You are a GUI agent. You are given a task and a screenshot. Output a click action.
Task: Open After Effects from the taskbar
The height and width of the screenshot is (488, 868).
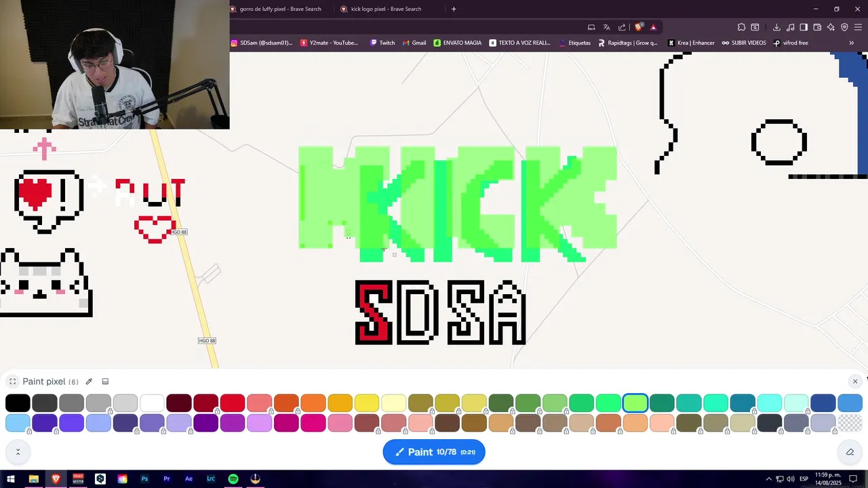(189, 479)
